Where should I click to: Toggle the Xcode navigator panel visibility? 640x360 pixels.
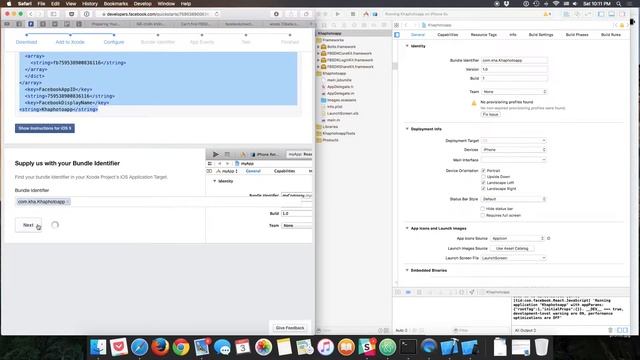point(601,14)
